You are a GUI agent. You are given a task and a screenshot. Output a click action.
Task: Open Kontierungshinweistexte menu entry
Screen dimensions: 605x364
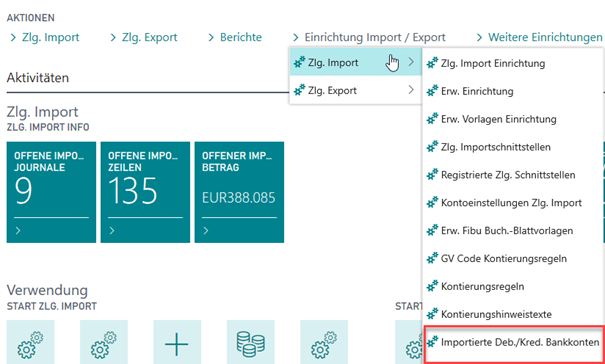pyautogui.click(x=513, y=314)
